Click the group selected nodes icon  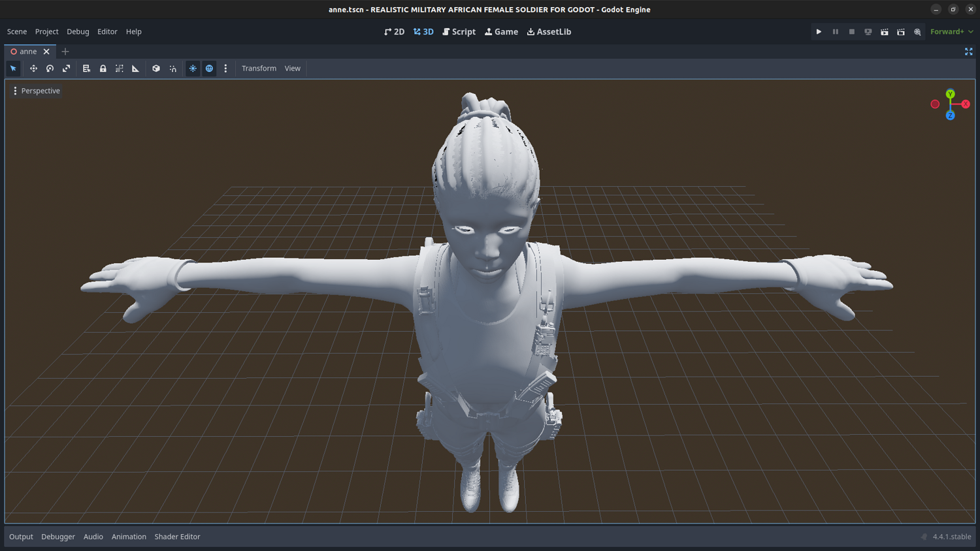(x=119, y=69)
